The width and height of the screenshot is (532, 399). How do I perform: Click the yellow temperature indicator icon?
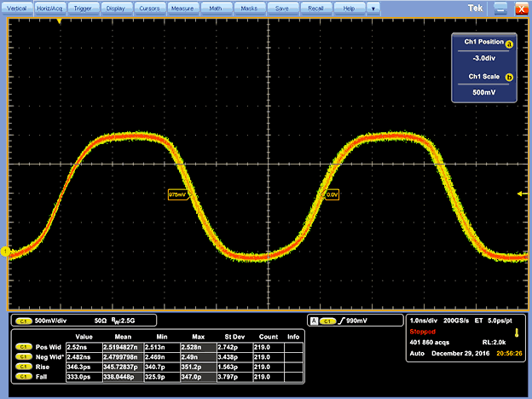[x=517, y=332]
